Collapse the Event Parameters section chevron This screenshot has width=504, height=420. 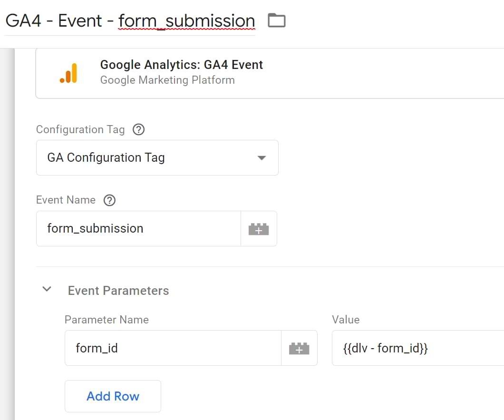(x=47, y=290)
